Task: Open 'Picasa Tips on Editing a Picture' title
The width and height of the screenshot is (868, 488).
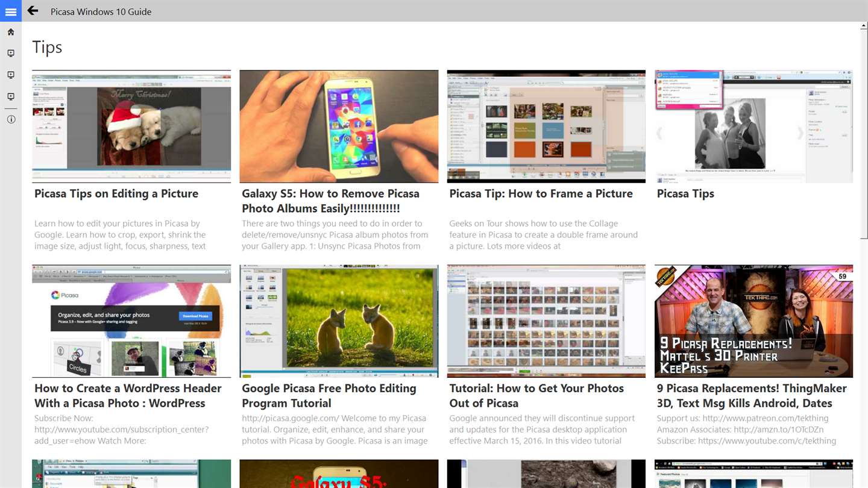Action: [x=116, y=193]
